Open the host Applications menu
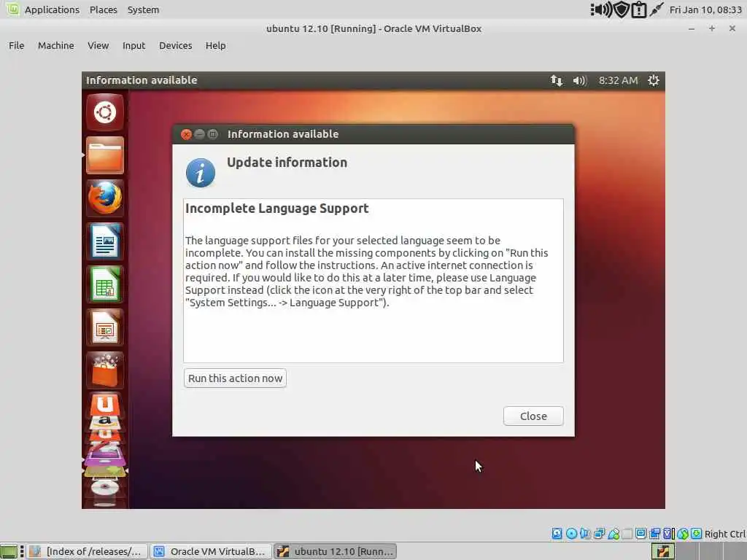The image size is (747, 560). coord(52,9)
